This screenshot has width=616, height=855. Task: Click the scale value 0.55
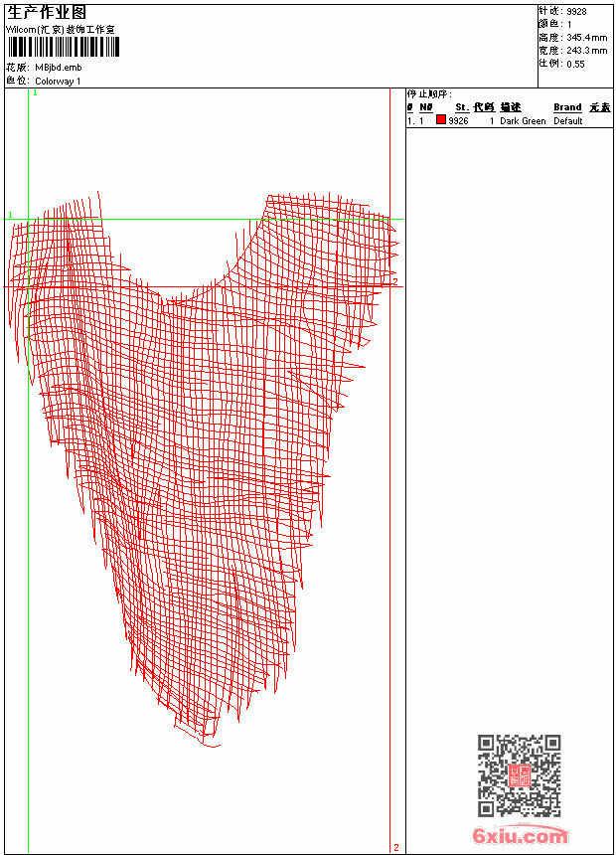tap(575, 64)
